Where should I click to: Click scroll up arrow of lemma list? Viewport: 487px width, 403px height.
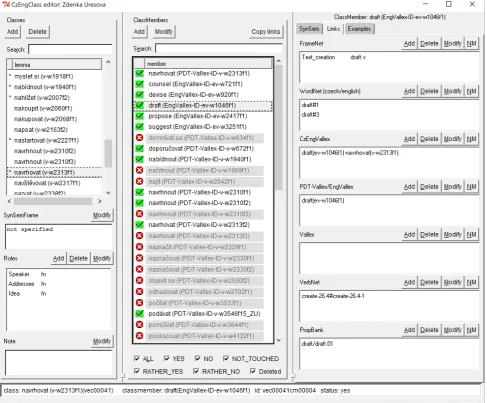click(108, 62)
